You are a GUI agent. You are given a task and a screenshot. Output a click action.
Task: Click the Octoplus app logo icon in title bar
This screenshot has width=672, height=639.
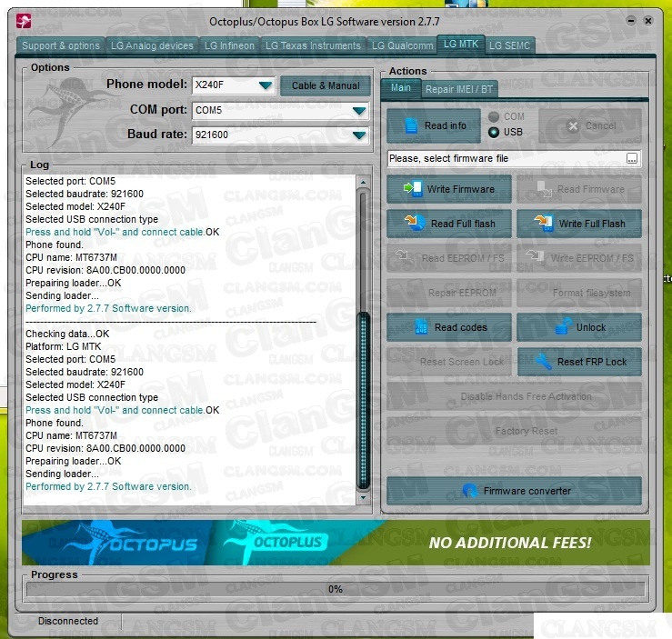[x=24, y=21]
